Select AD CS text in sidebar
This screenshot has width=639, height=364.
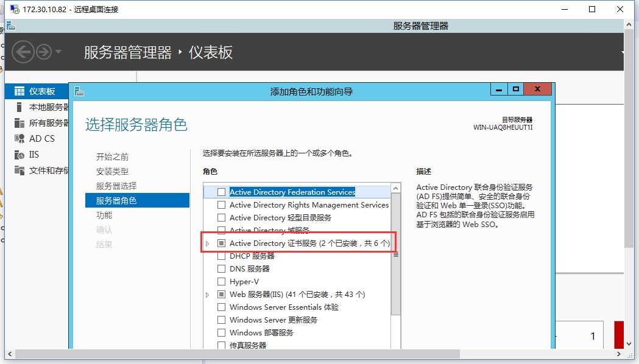(x=42, y=139)
